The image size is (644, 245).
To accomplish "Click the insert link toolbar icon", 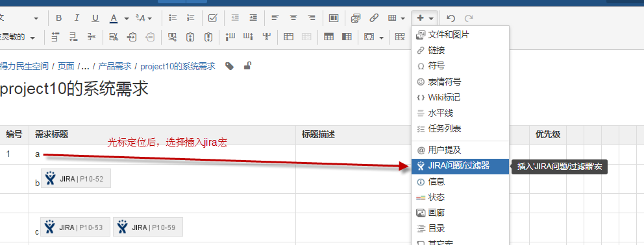I will tap(374, 18).
